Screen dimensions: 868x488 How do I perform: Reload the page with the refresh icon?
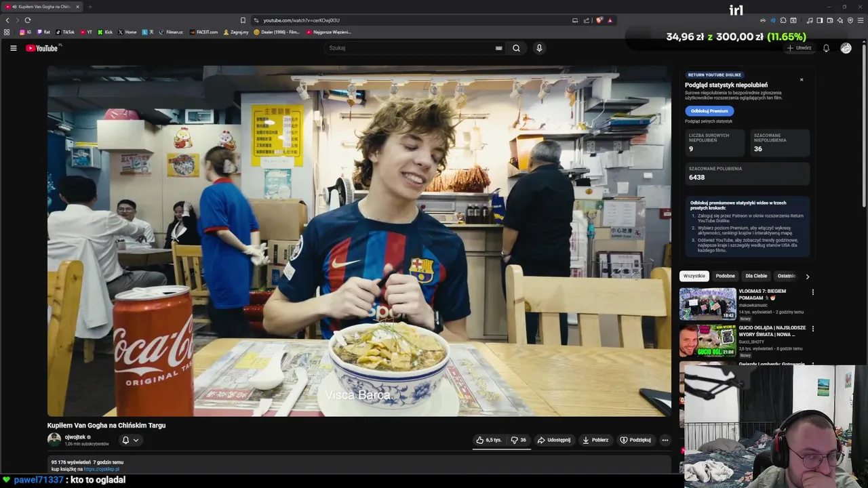coord(28,20)
